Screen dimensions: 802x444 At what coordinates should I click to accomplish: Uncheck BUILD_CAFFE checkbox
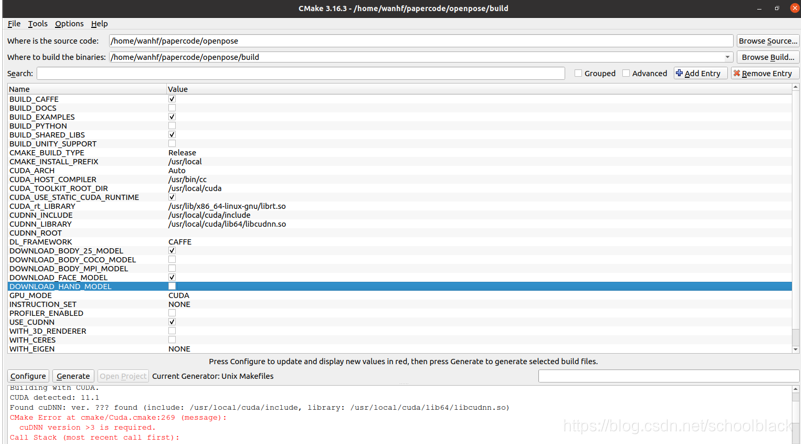tap(172, 99)
